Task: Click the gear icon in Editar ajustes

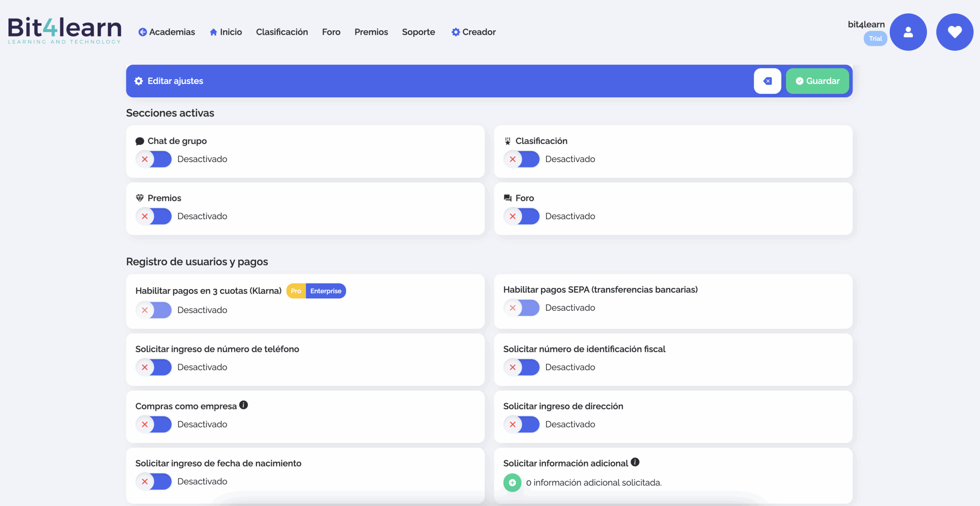Action: (x=139, y=81)
